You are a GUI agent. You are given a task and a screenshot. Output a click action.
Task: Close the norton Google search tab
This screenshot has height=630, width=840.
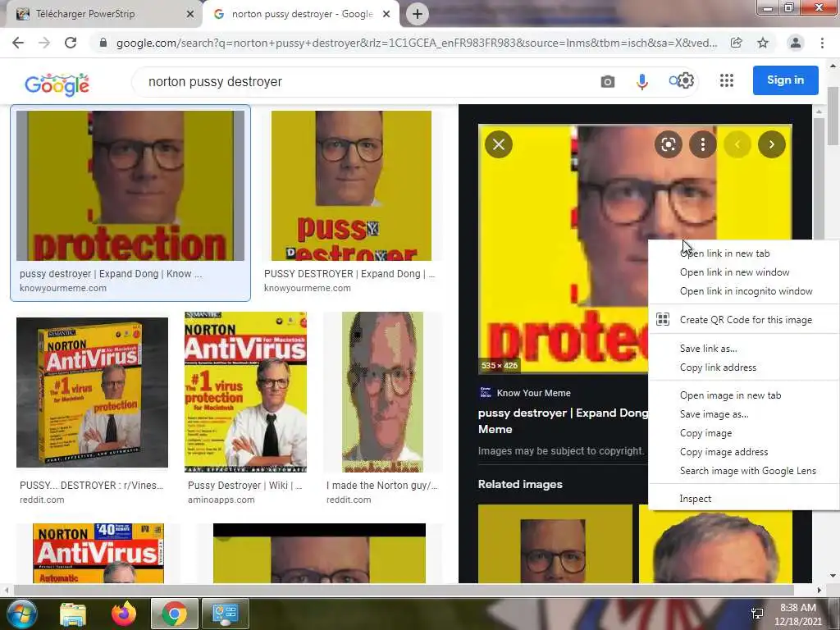pos(386,14)
